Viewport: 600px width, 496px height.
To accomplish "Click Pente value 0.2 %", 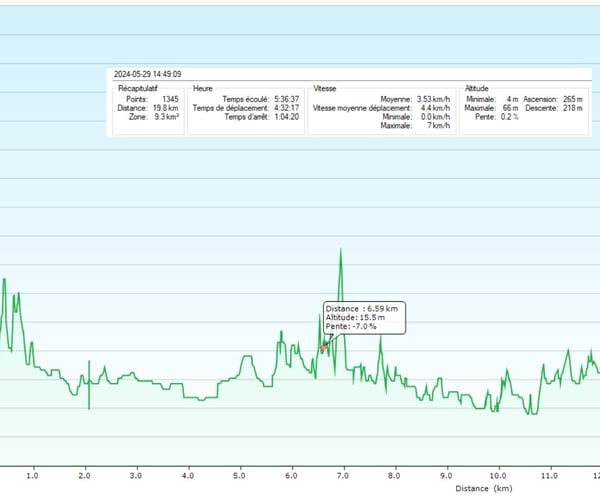I will pyautogui.click(x=509, y=117).
